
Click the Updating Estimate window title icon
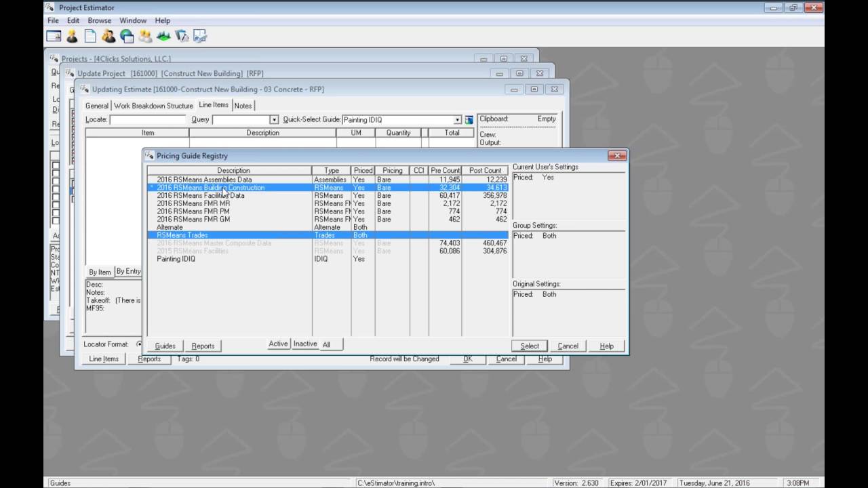84,89
